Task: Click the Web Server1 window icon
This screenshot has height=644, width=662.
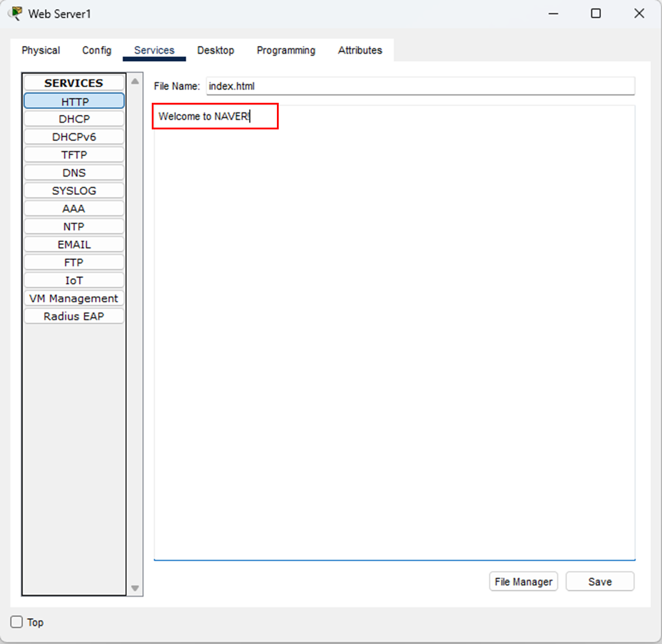Action: pos(16,13)
